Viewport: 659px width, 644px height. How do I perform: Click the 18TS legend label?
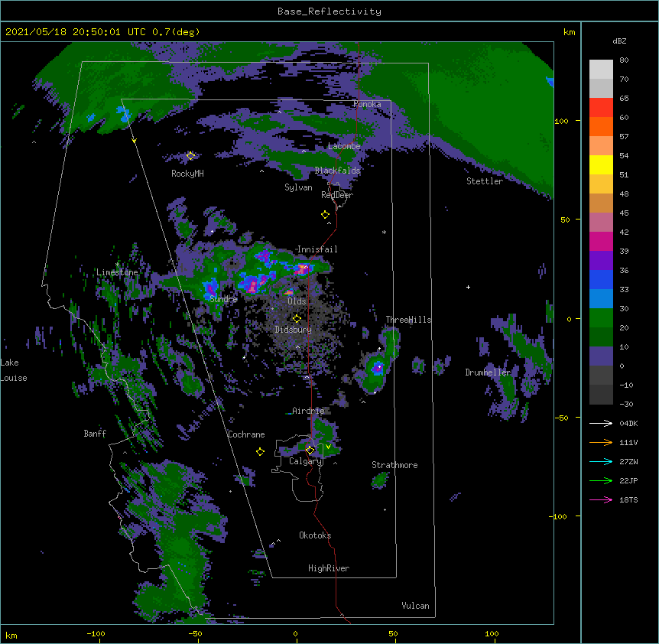tap(628, 499)
